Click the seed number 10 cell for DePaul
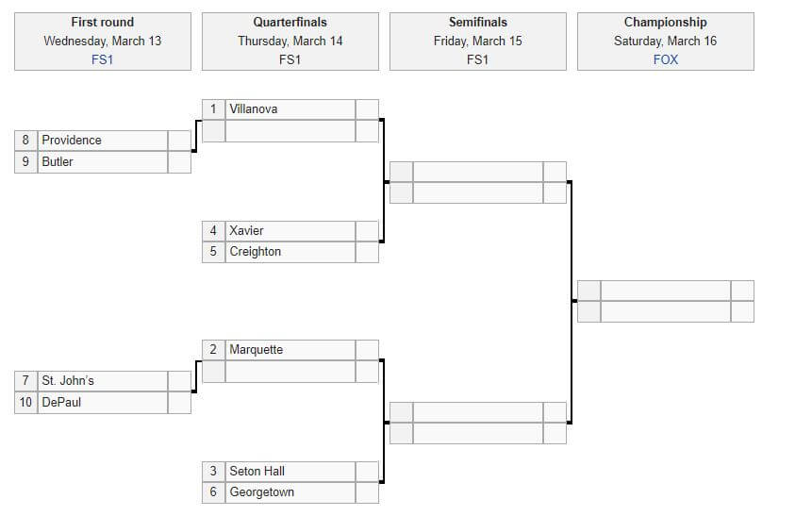The image size is (812, 516). 25,403
